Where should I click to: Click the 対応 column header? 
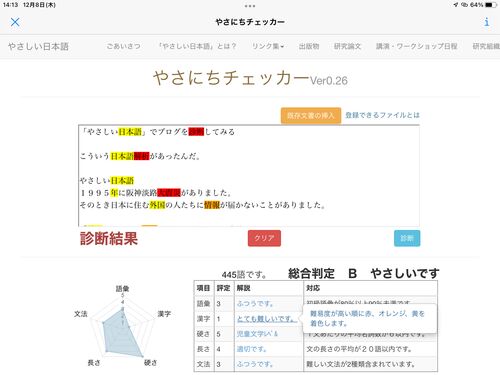coord(313,288)
